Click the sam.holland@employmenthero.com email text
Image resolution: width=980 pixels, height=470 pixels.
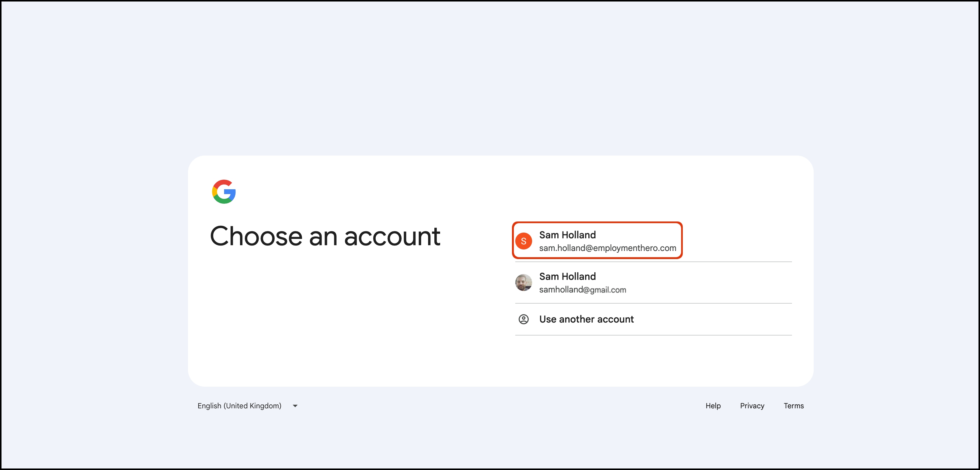[x=608, y=248]
